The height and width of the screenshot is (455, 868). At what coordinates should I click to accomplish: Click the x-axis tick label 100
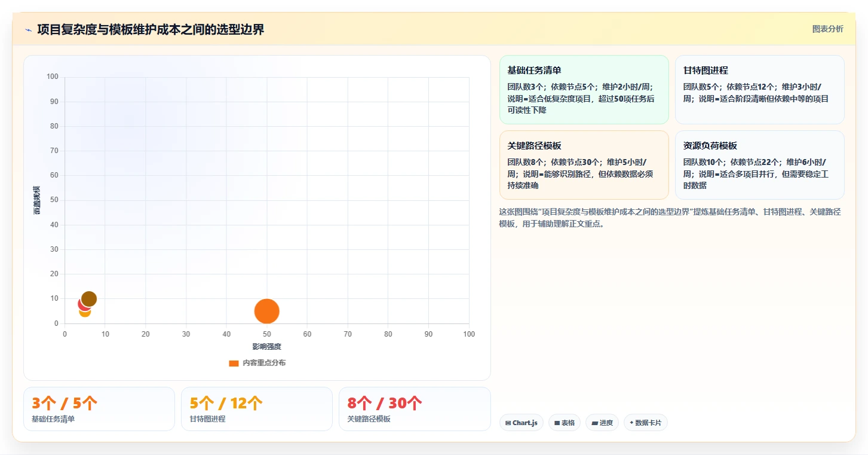(469, 334)
